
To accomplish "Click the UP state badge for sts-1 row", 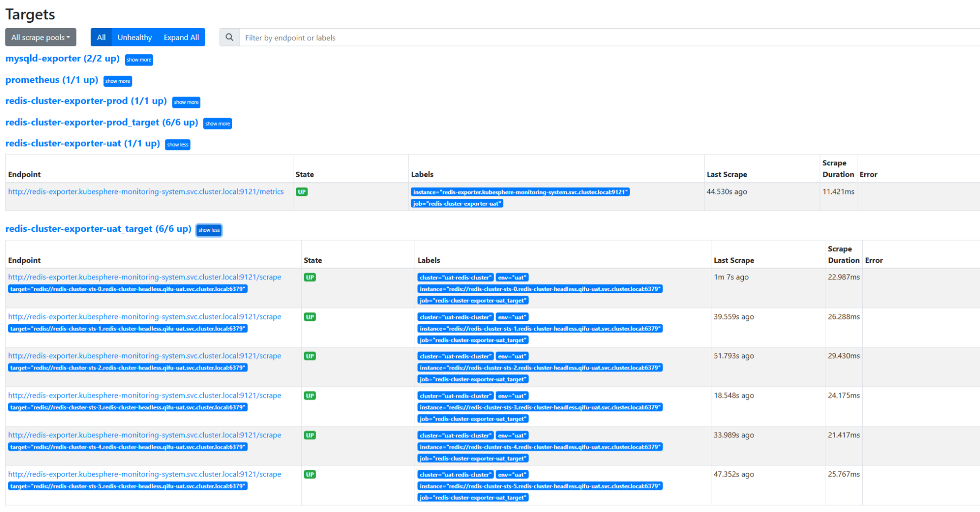I will click(x=310, y=317).
